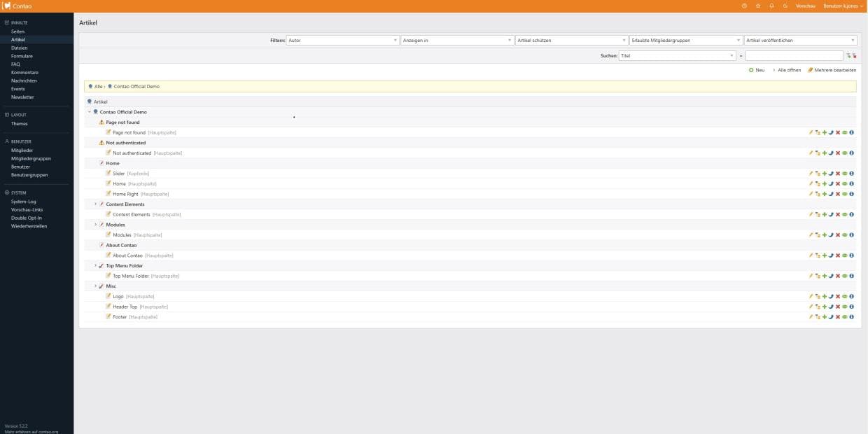Delete the Header Top article
Viewport: 868px width, 434px height.
[838, 307]
